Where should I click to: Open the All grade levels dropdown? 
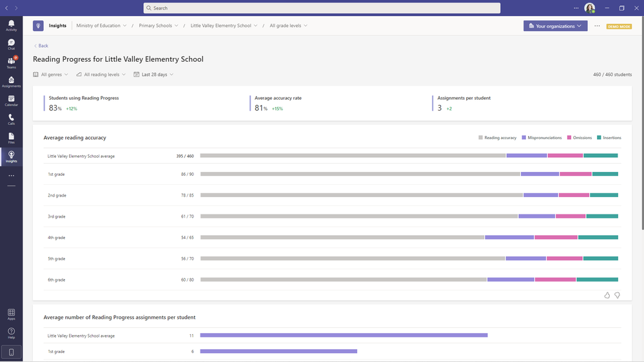point(288,26)
